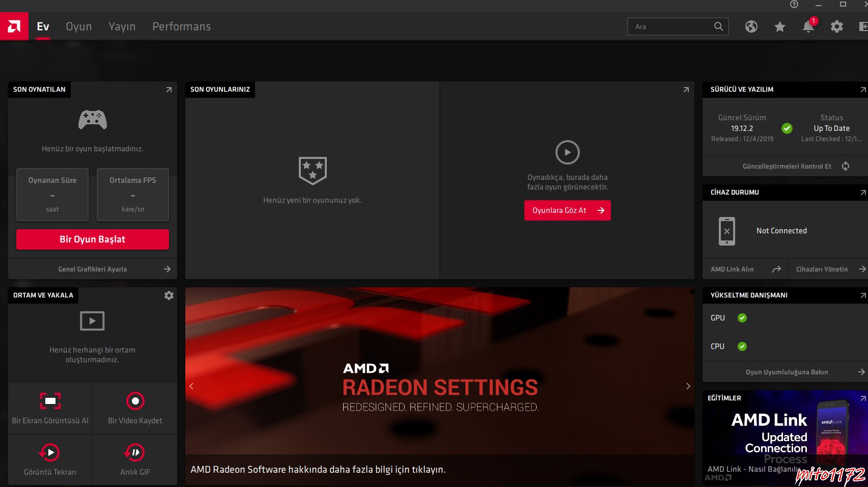Click the Not Connected status text
This screenshot has width=868, height=487.
(x=781, y=231)
